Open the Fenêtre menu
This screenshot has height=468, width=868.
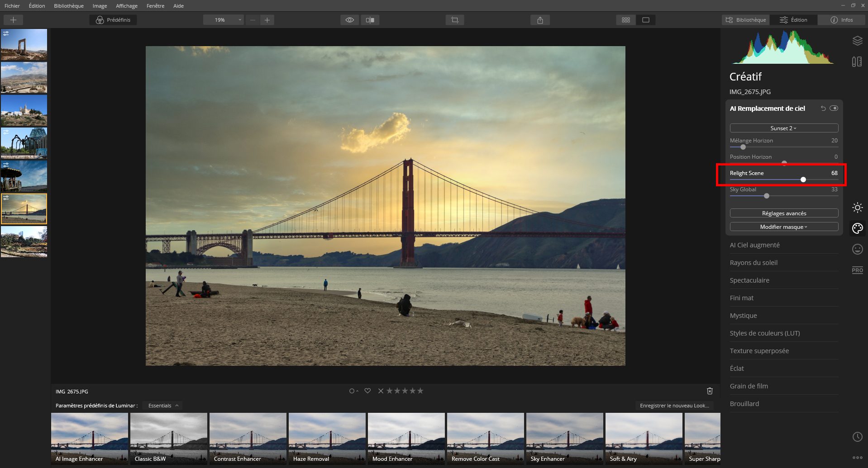point(155,5)
